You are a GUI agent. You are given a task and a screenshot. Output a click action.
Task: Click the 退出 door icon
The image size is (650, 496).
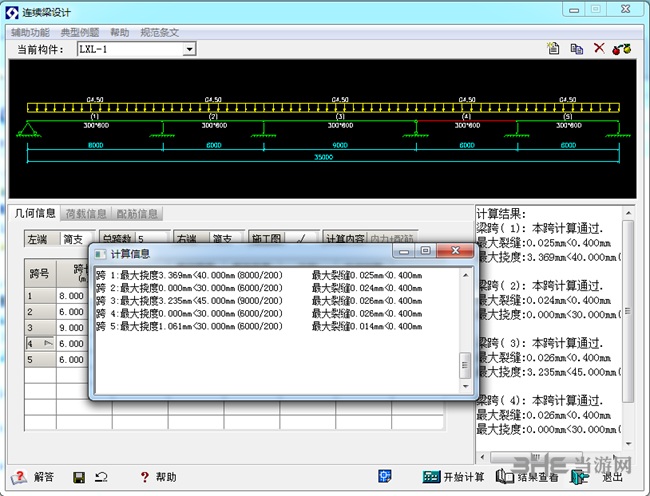click(x=580, y=477)
